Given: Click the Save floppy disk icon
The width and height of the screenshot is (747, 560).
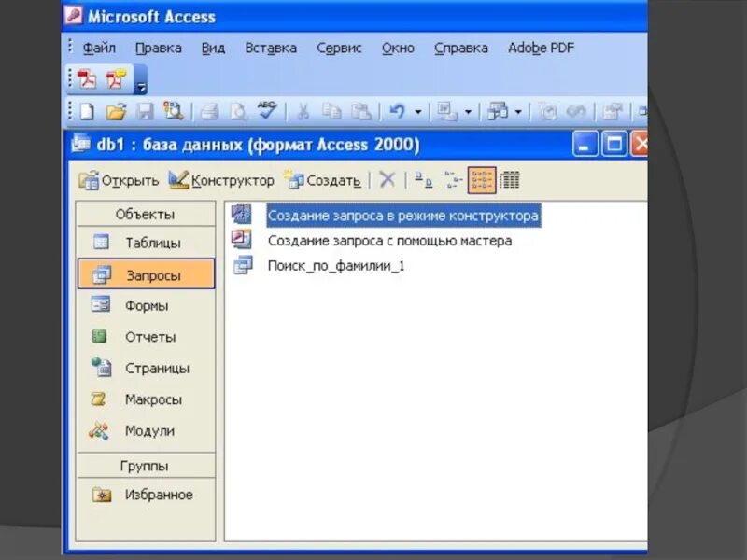Looking at the screenshot, I should coord(145,112).
